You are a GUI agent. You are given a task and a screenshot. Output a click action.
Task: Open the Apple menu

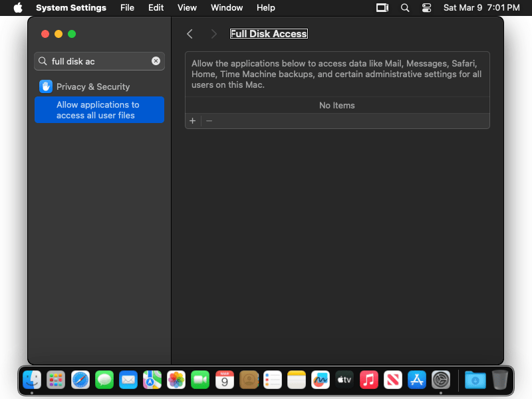point(18,8)
